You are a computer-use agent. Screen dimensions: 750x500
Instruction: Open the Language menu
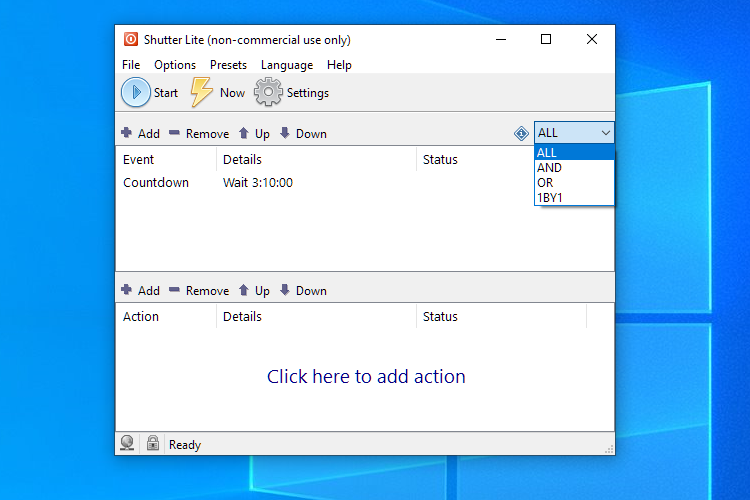[287, 65]
